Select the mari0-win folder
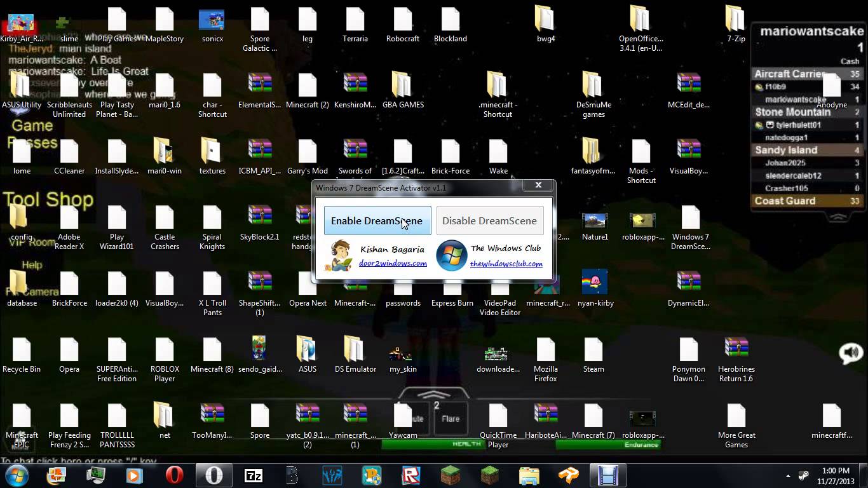Screen dimensions: 868x488 (165, 157)
